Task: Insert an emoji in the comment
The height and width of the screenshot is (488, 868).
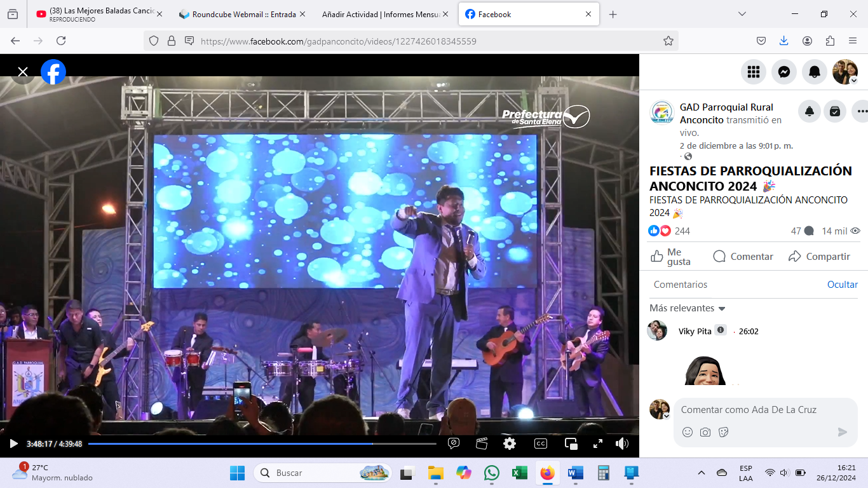Action: [x=688, y=432]
